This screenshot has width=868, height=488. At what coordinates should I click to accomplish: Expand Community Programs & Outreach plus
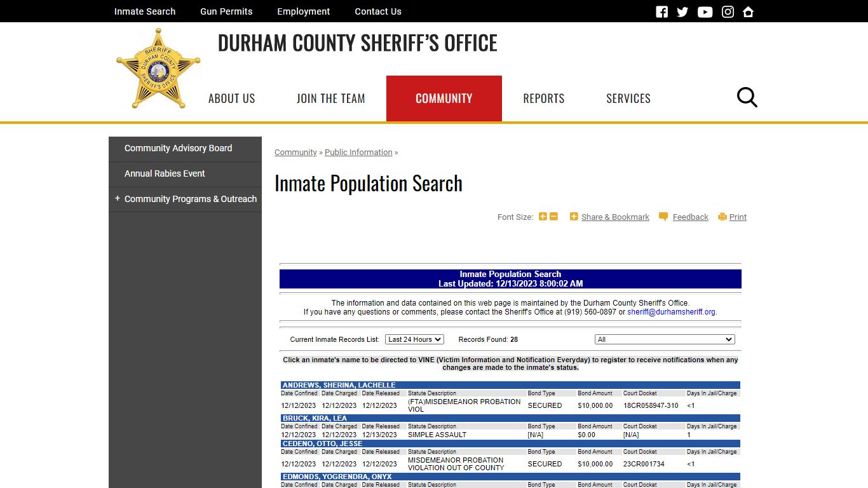pyautogui.click(x=118, y=199)
